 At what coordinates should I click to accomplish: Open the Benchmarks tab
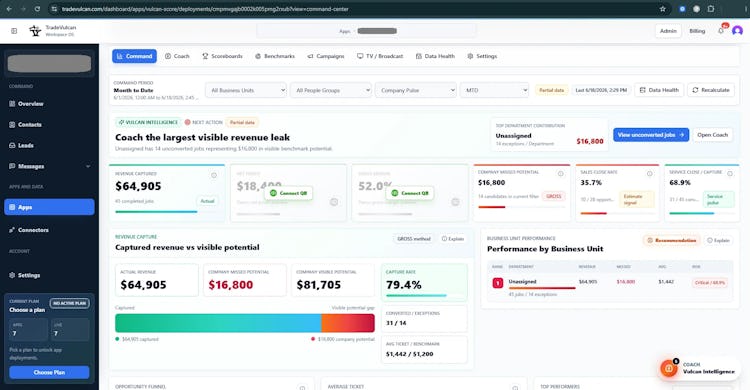[x=275, y=56]
